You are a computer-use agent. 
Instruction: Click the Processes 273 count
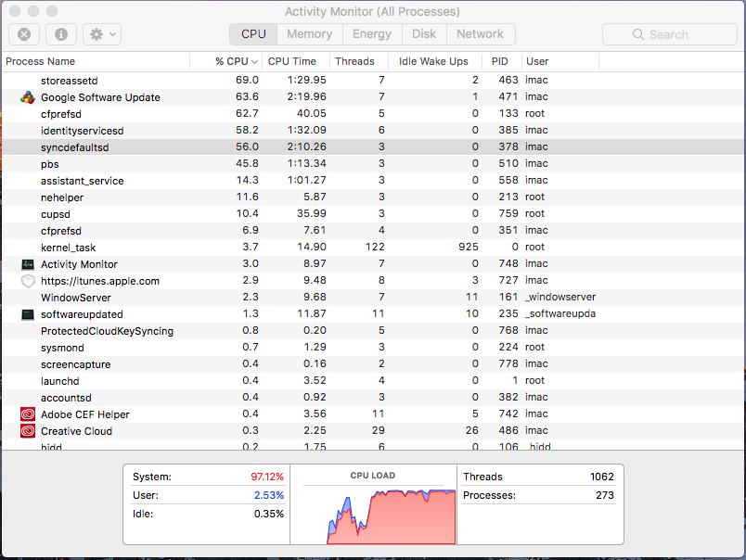tap(605, 495)
